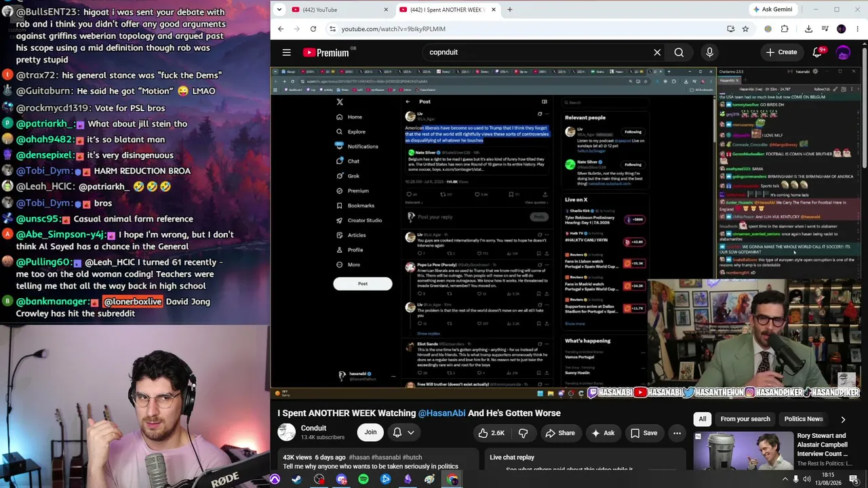Screen dimensions: 868x488
Task: Open the Rory Stewart interview video title
Action: point(823,445)
